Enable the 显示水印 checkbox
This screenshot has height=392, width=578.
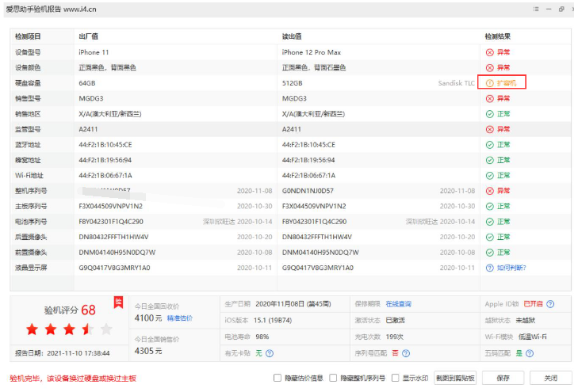tap(395, 378)
